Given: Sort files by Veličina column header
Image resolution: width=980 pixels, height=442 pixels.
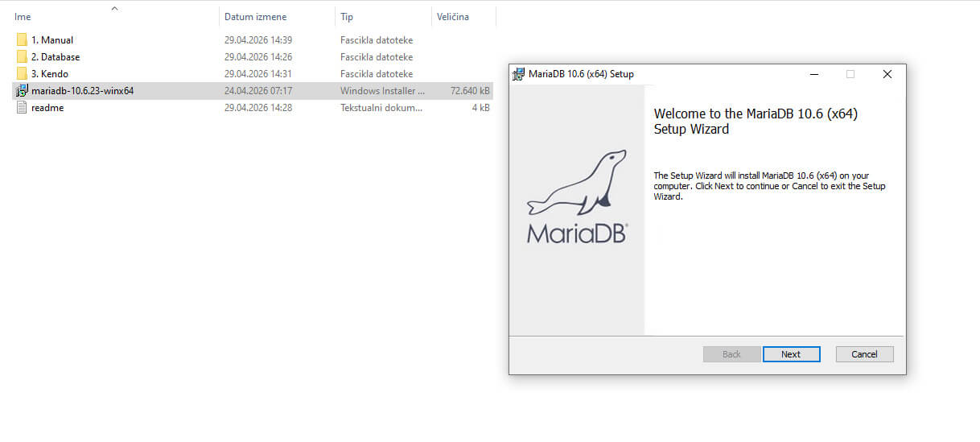Looking at the screenshot, I should pyautogui.click(x=453, y=17).
